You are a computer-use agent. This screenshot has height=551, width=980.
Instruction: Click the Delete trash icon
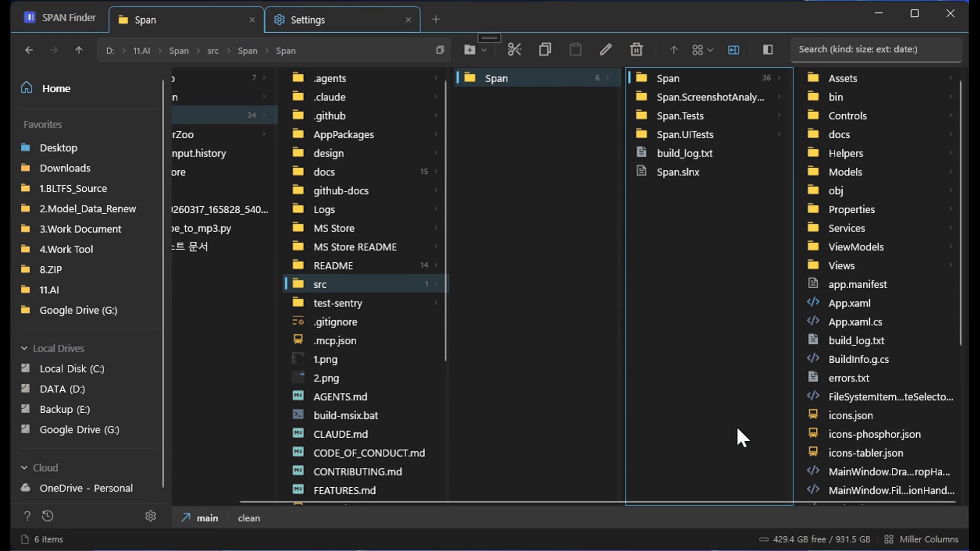click(x=636, y=49)
